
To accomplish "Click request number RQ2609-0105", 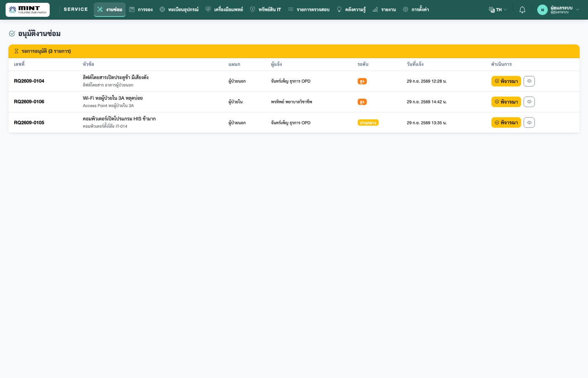I will [x=29, y=123].
